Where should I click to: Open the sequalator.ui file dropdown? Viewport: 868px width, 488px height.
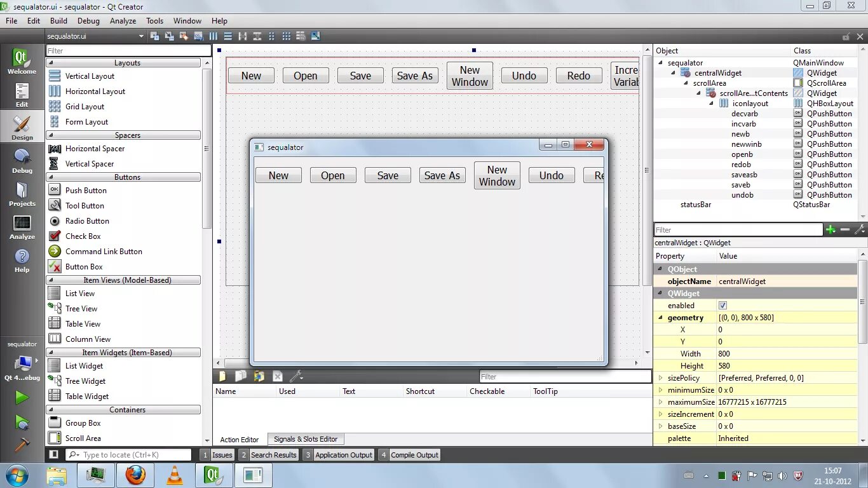96,36
